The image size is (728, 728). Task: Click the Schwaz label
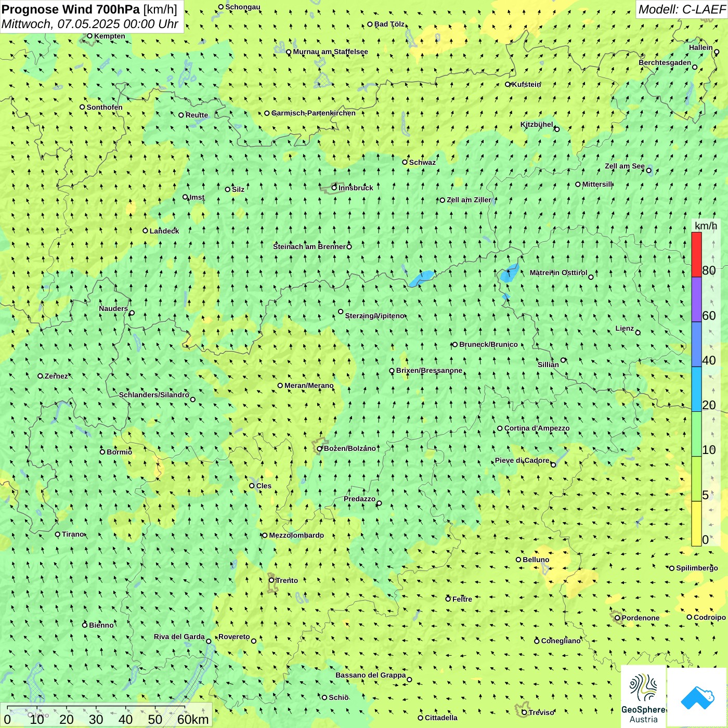422,163
